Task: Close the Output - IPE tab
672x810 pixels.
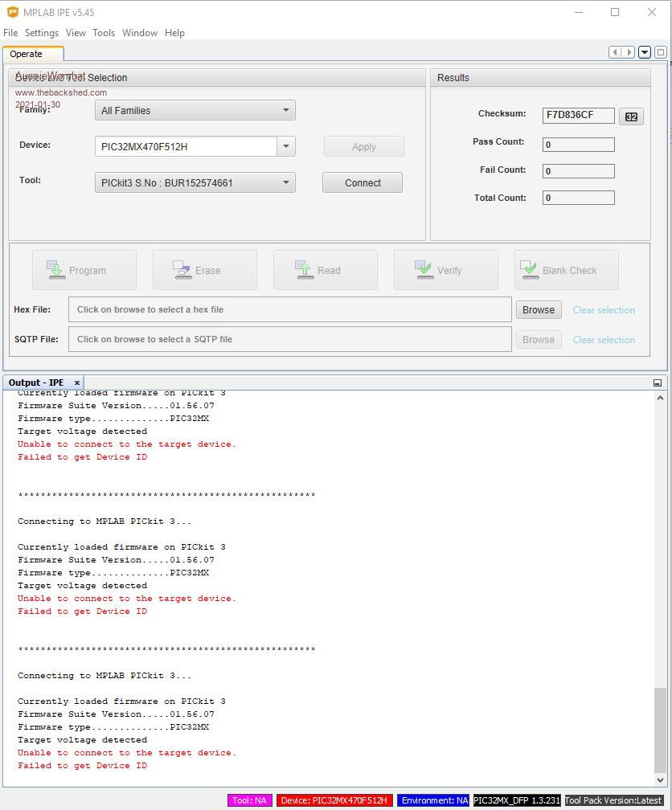Action: (77, 382)
